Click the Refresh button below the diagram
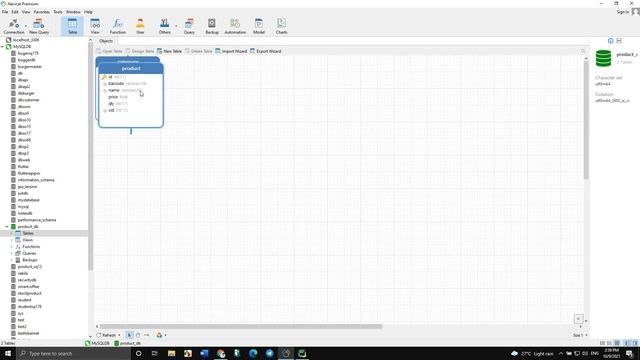This screenshot has width=640, height=360. [107, 335]
